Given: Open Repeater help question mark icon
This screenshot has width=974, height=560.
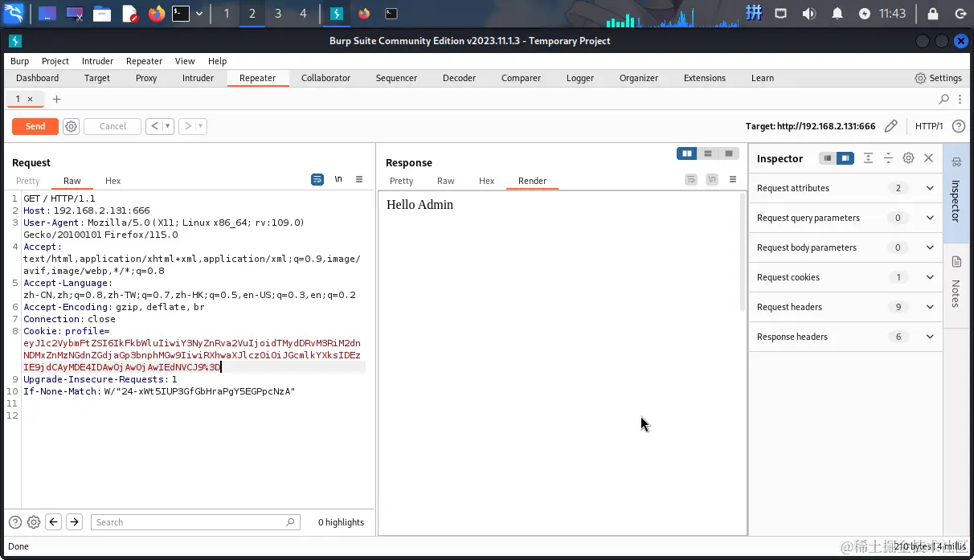Looking at the screenshot, I should pos(958,126).
